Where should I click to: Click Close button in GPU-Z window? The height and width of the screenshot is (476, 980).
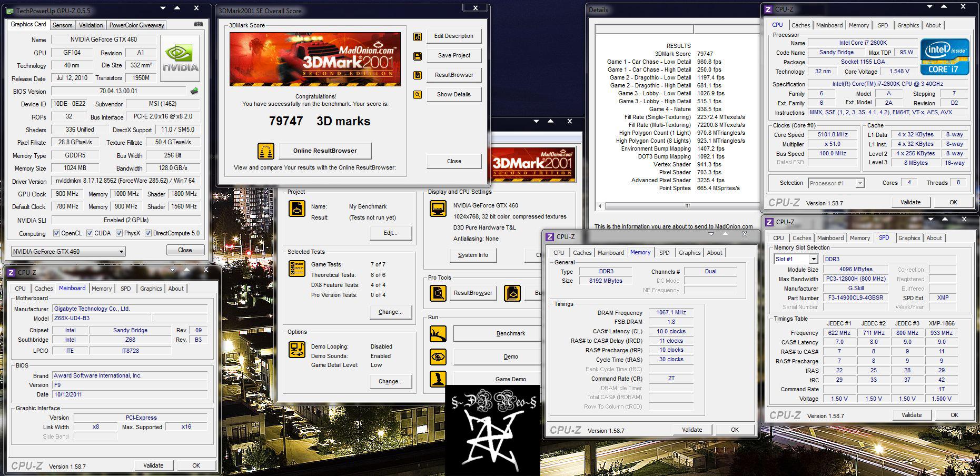tap(185, 250)
